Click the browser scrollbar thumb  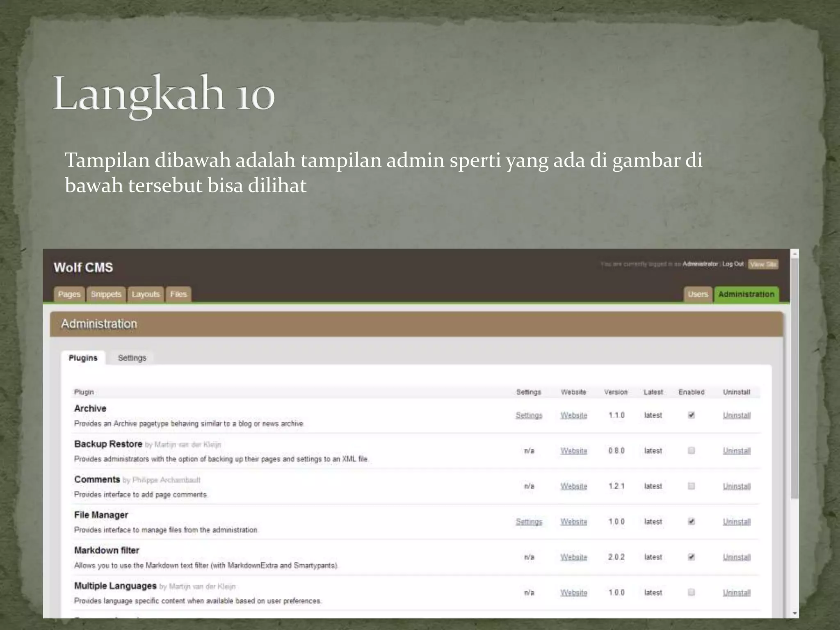coord(794,379)
